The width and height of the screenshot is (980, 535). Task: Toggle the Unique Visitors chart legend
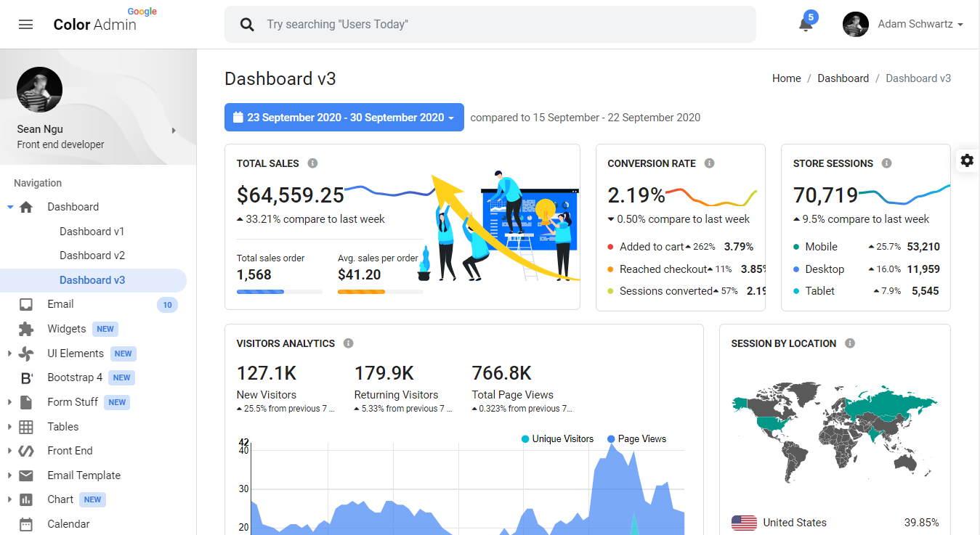556,439
